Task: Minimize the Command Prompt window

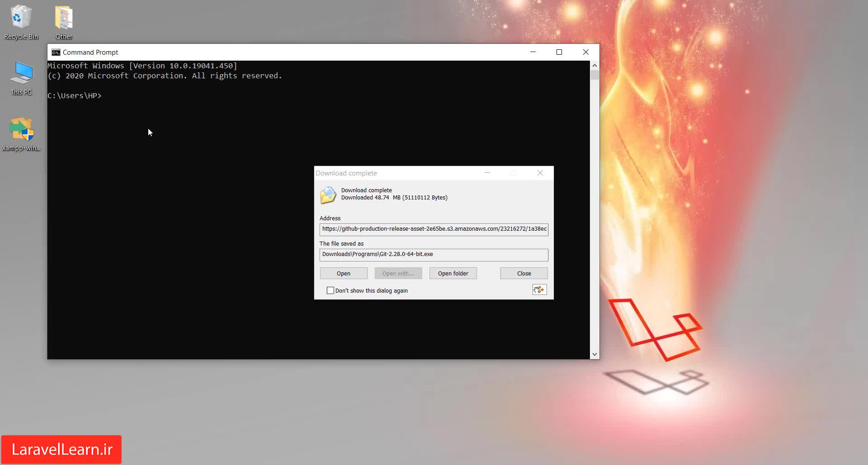Action: click(x=533, y=52)
